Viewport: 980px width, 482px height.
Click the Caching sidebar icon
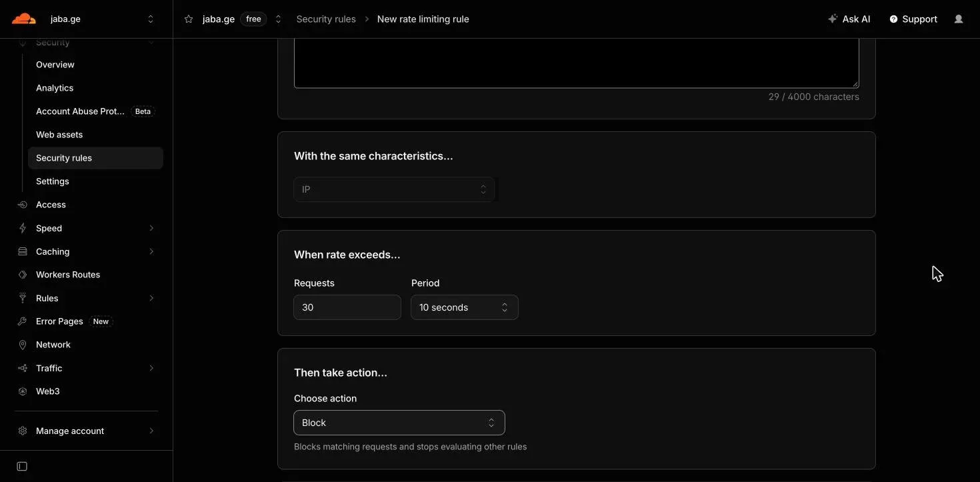(23, 251)
